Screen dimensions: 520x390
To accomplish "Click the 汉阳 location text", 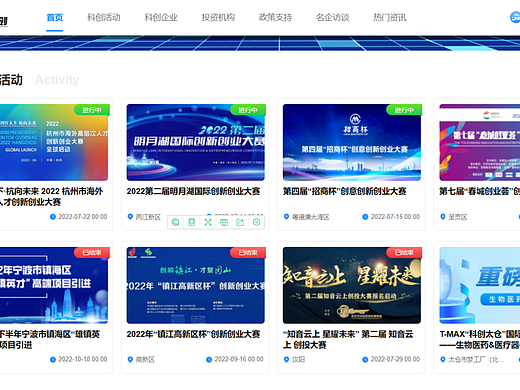I will [x=298, y=360].
